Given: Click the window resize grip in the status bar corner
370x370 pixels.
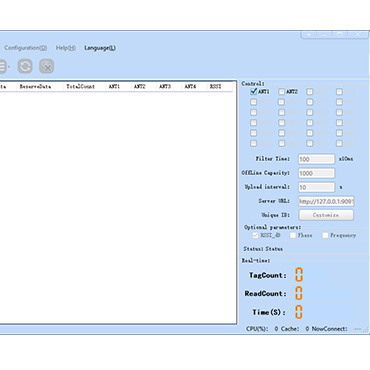Looking at the screenshot, I should click(366, 329).
